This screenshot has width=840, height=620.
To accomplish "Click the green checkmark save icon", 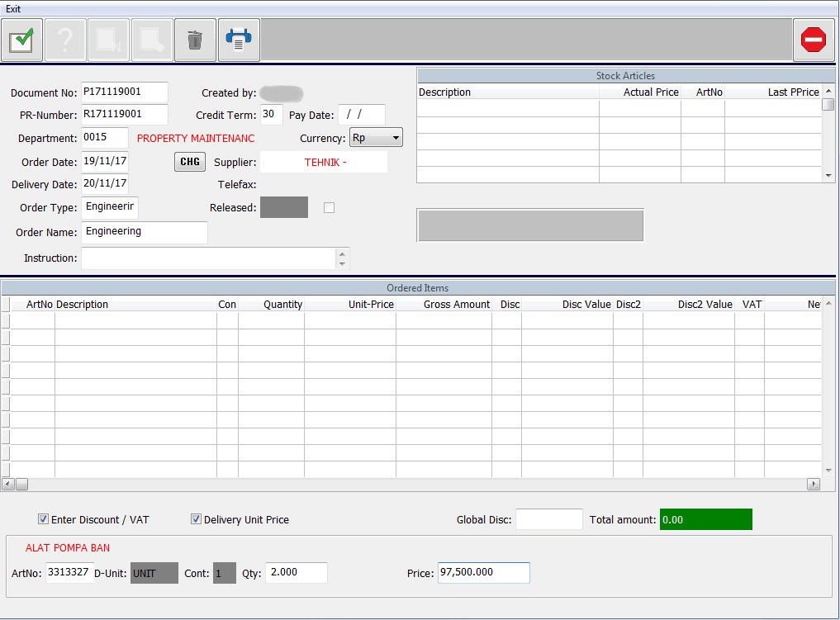I will click(22, 40).
